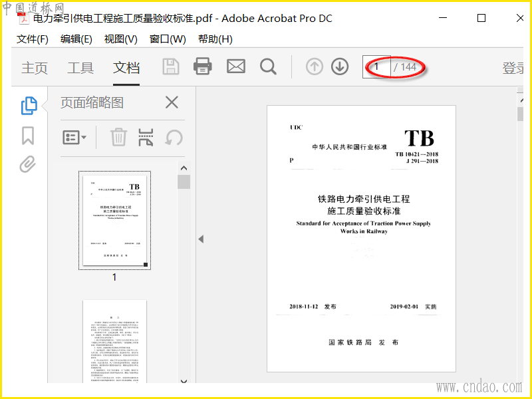The height and width of the screenshot is (399, 532).
Task: Click thumbnail panel scroll down arrow
Action: 184,381
